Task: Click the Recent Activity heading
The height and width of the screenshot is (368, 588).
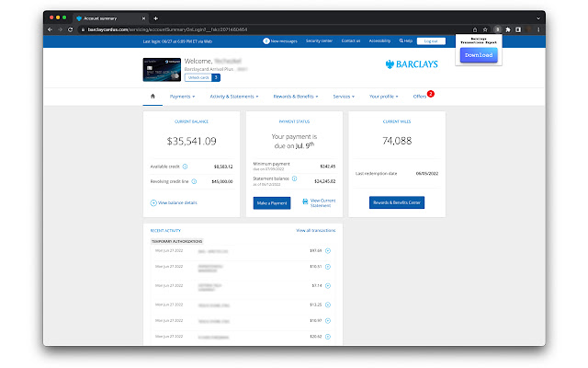Action: click(165, 231)
